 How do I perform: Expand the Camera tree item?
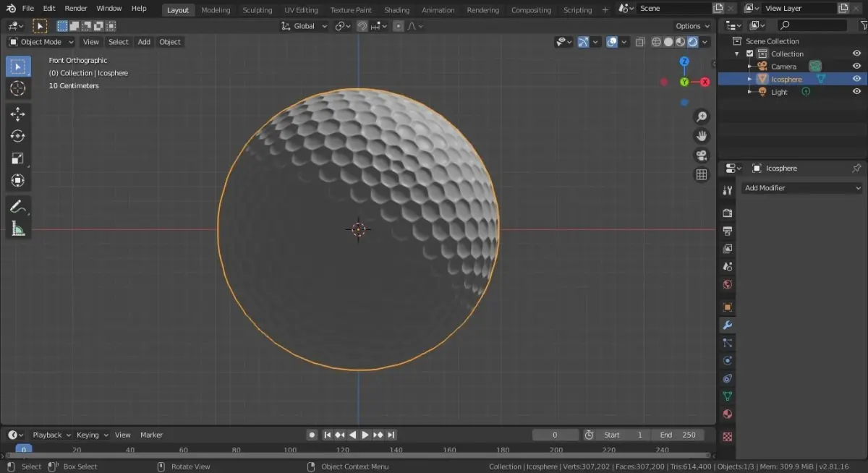click(749, 67)
